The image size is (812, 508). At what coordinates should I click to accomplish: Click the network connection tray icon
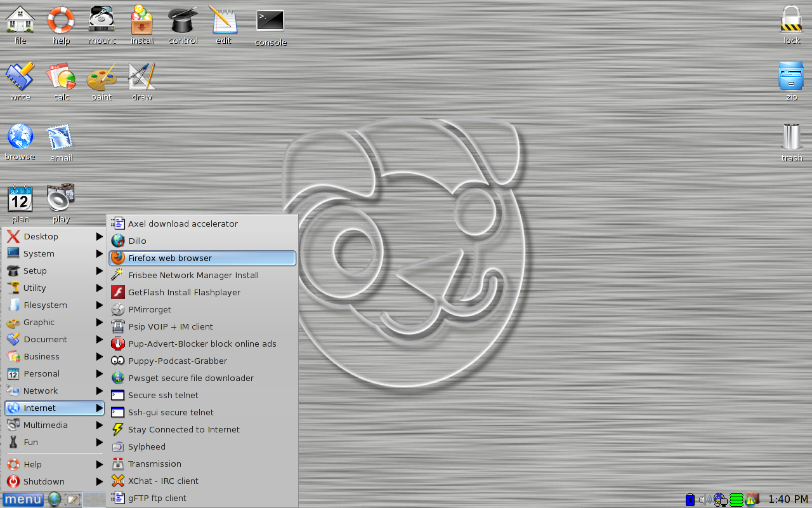coord(721,500)
